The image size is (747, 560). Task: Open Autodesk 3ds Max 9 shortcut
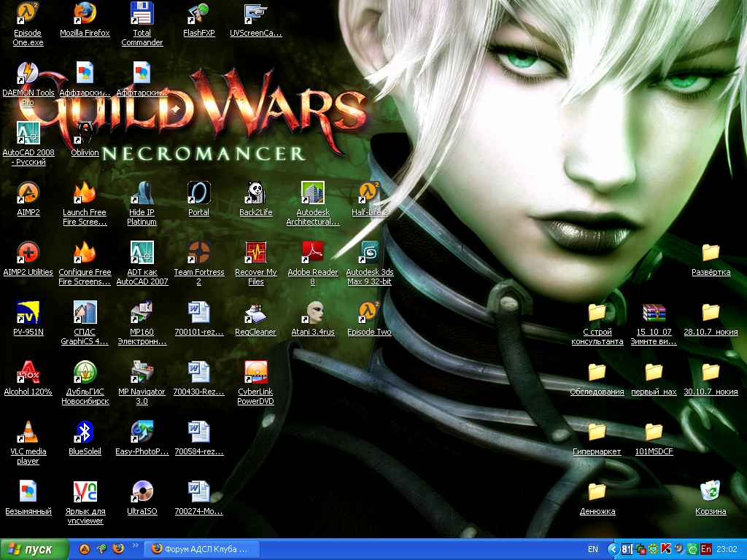pyautogui.click(x=369, y=253)
